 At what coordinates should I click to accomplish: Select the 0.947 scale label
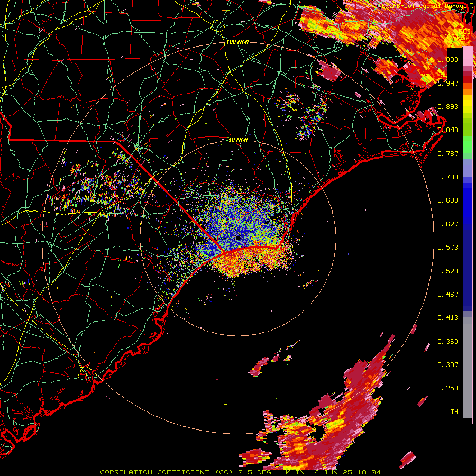448,83
